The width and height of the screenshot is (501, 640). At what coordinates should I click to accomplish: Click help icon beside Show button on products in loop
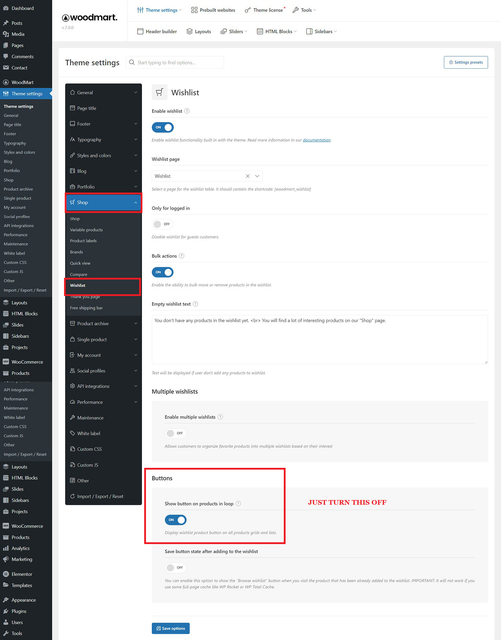[x=238, y=504]
